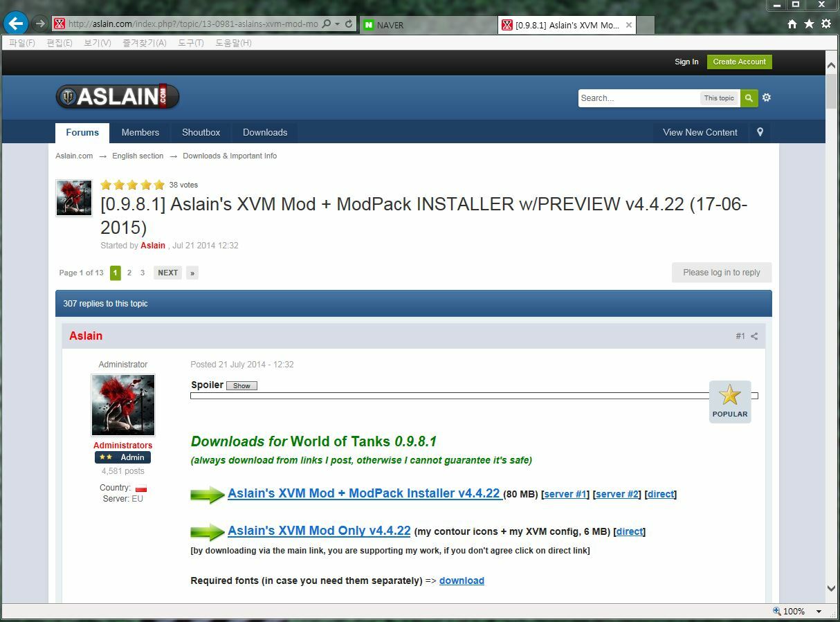Open advanced search gear icon

[x=767, y=98]
